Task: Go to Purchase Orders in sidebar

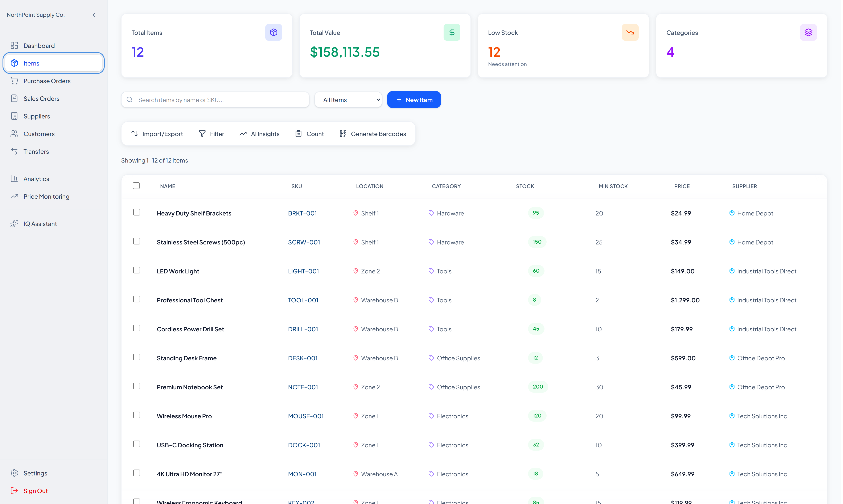Action: coord(47,81)
